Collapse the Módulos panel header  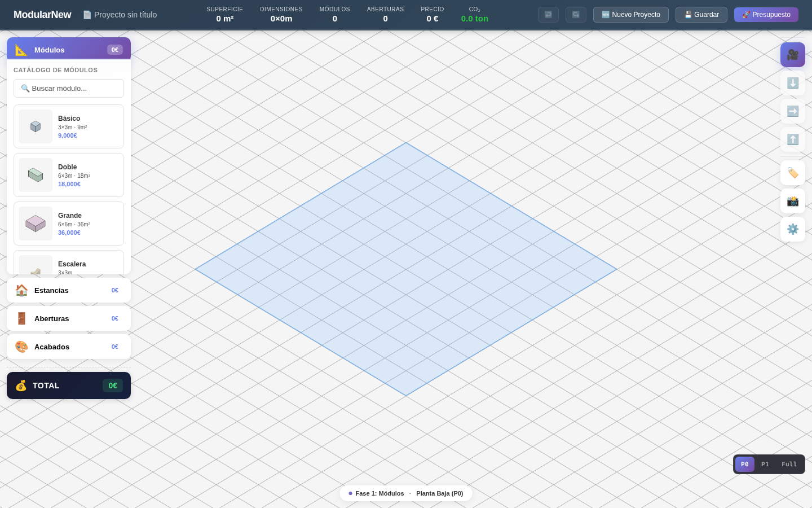click(x=69, y=50)
